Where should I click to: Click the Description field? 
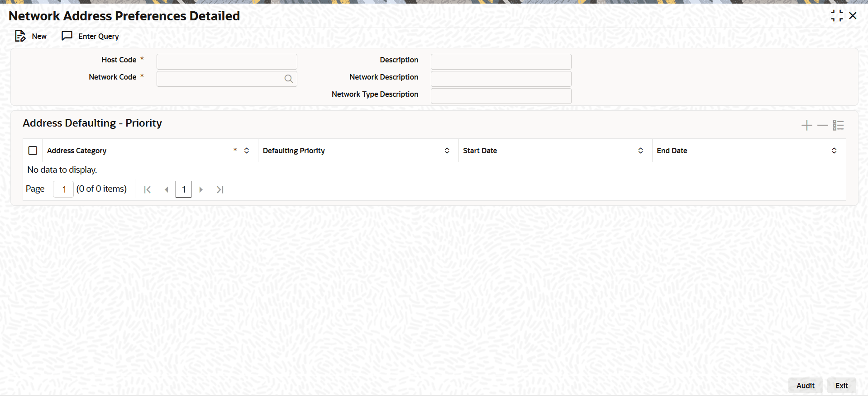point(501,61)
